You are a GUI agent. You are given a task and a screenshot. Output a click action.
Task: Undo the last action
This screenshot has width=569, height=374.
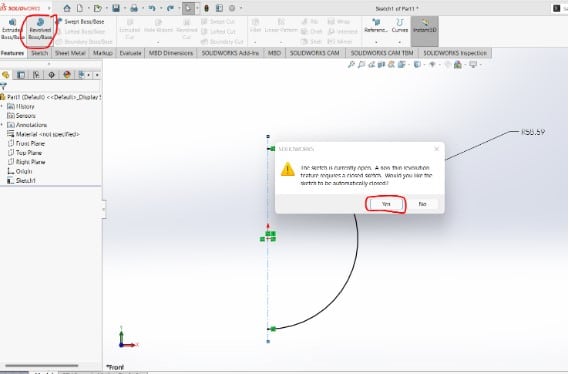coord(152,8)
